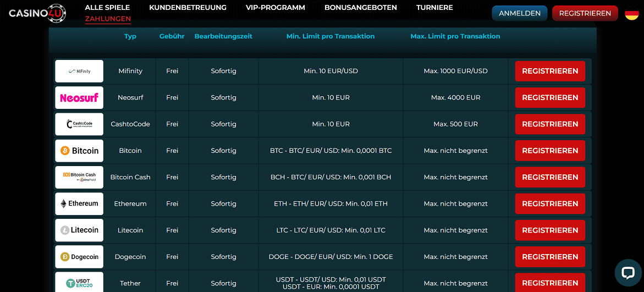
Task: Open the Turniere section
Action: [x=434, y=8]
